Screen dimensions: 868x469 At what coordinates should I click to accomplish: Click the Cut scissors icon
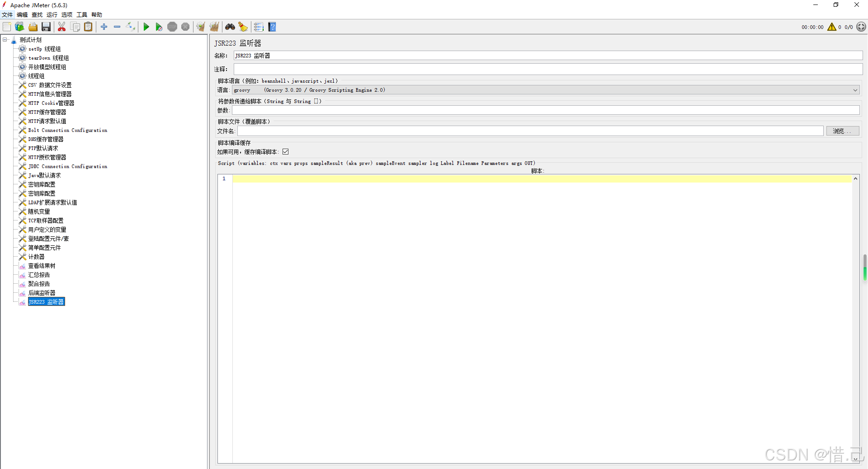pos(62,27)
